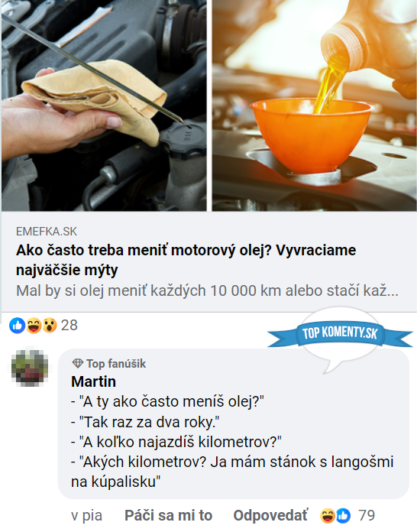Click Odpovedať to reply to comment
Screen dimensions: 417x532
270,516
